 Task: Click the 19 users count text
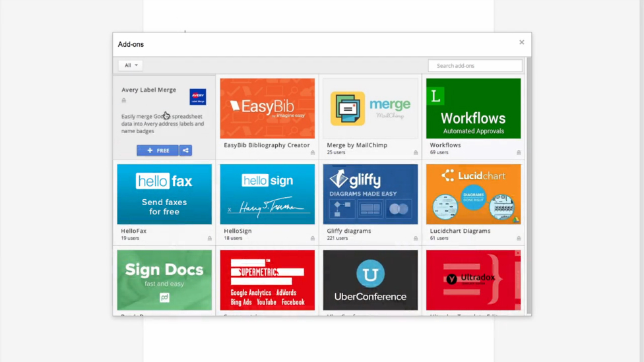click(130, 238)
